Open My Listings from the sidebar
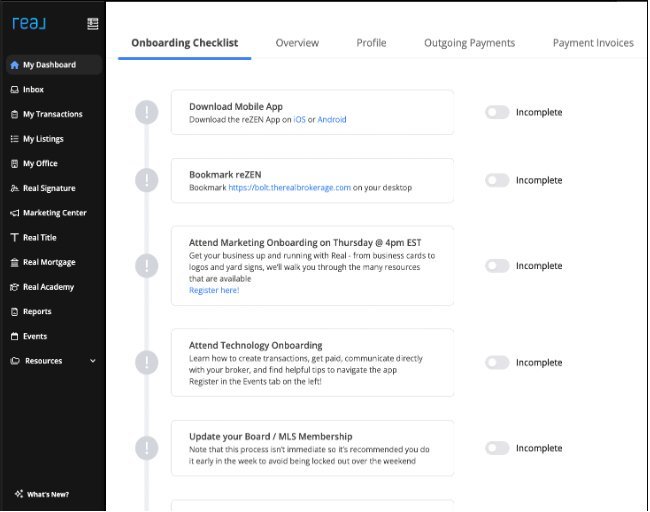The height and width of the screenshot is (512, 650). point(43,139)
